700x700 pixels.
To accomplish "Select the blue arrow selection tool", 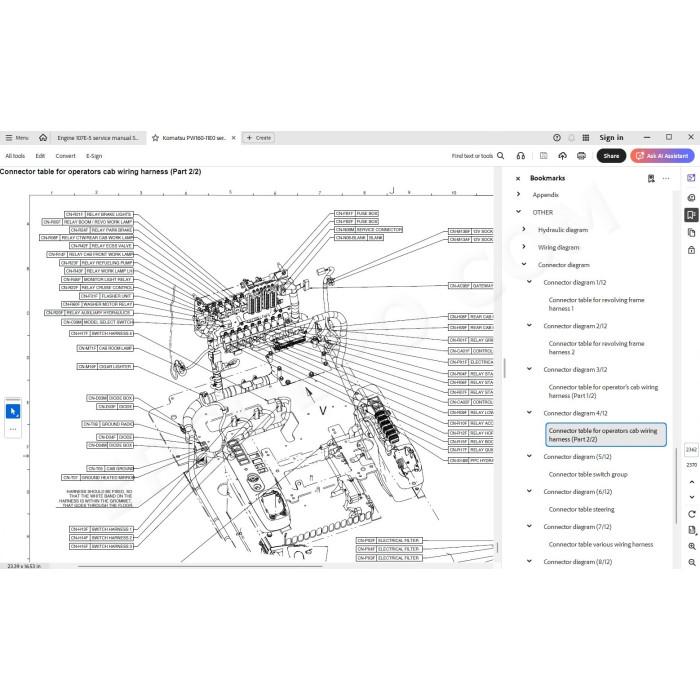I will pos(12,411).
